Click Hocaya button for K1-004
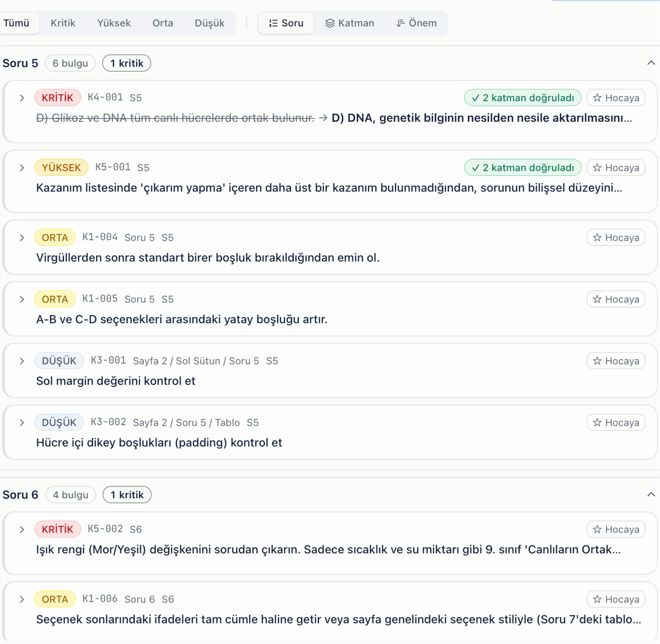Screen dimensions: 660x644 tap(616, 237)
